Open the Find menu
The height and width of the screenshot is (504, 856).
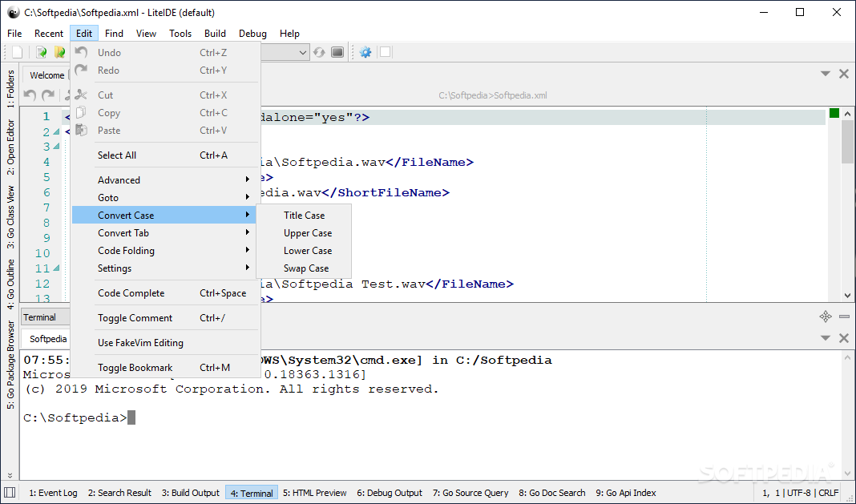(x=114, y=34)
